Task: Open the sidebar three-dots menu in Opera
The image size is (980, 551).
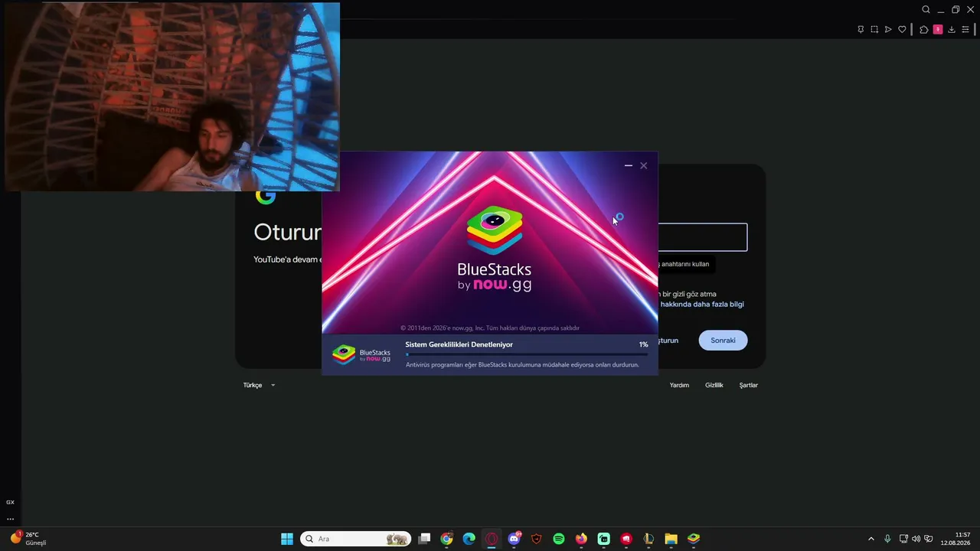Action: [10, 519]
